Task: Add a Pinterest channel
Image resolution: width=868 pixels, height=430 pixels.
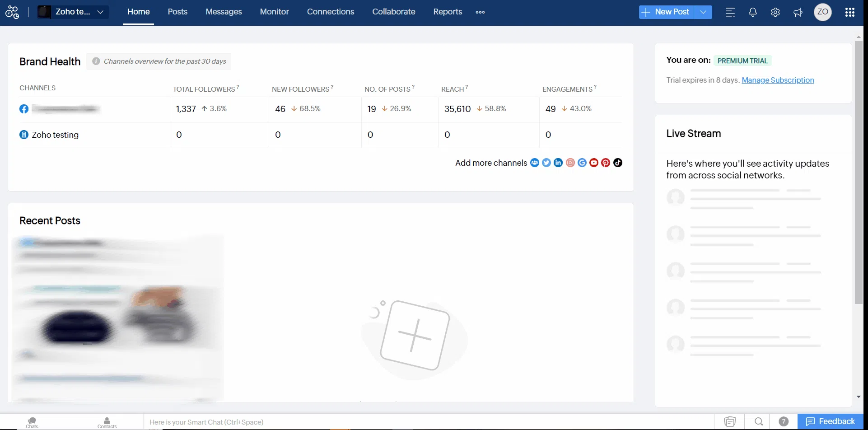Action: click(606, 163)
